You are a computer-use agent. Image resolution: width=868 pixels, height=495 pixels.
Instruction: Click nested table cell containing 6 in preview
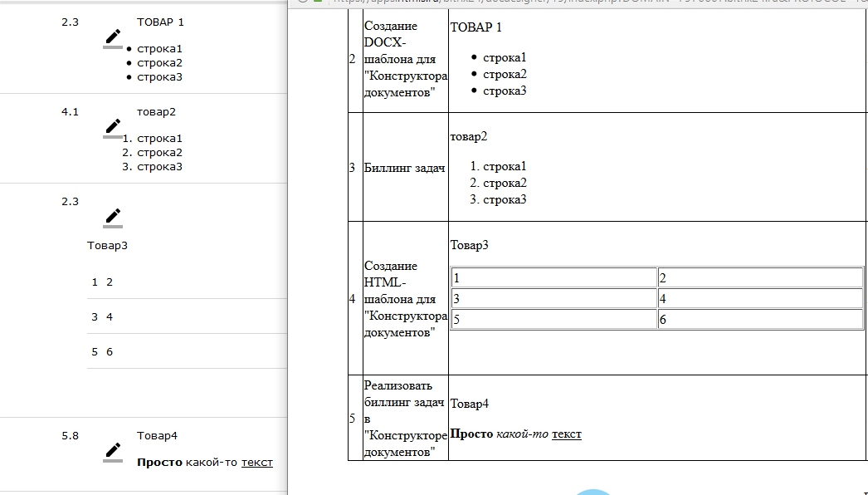point(760,320)
